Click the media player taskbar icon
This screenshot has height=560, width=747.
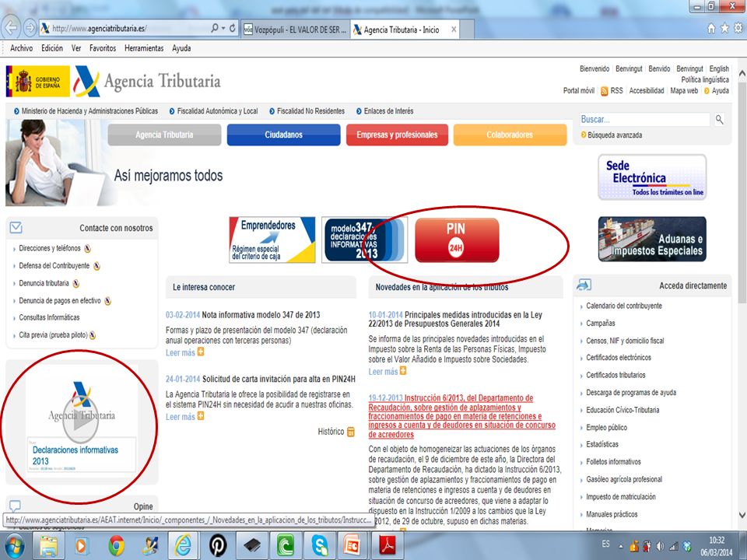tap(82, 546)
